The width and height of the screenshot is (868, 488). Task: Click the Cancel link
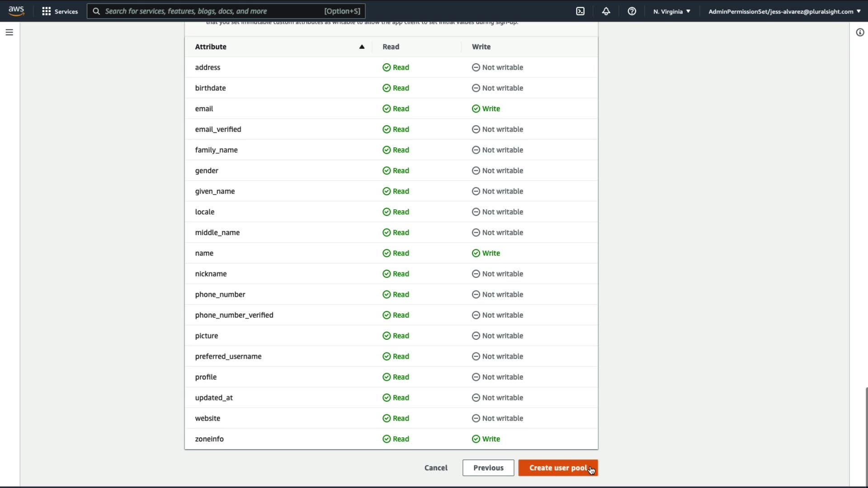[436, 468]
